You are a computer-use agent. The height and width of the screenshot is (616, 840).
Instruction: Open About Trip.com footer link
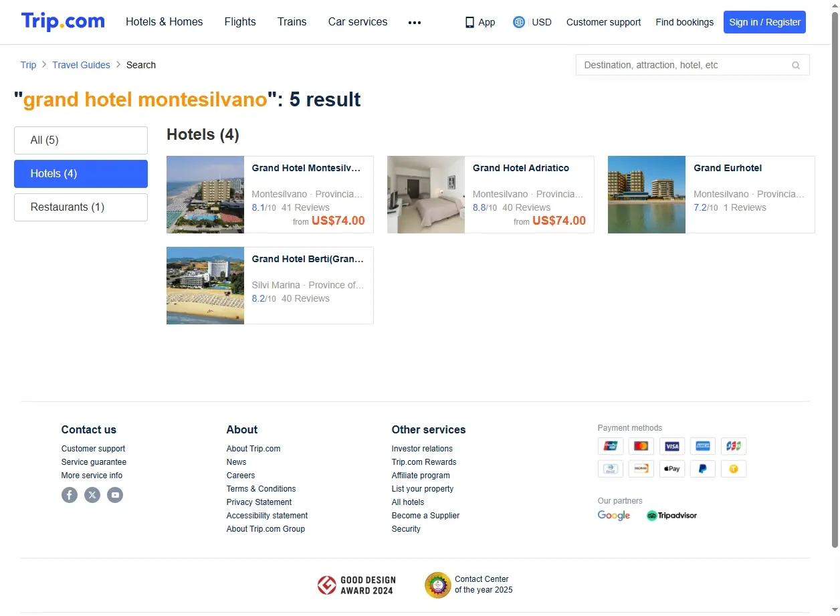click(x=253, y=449)
